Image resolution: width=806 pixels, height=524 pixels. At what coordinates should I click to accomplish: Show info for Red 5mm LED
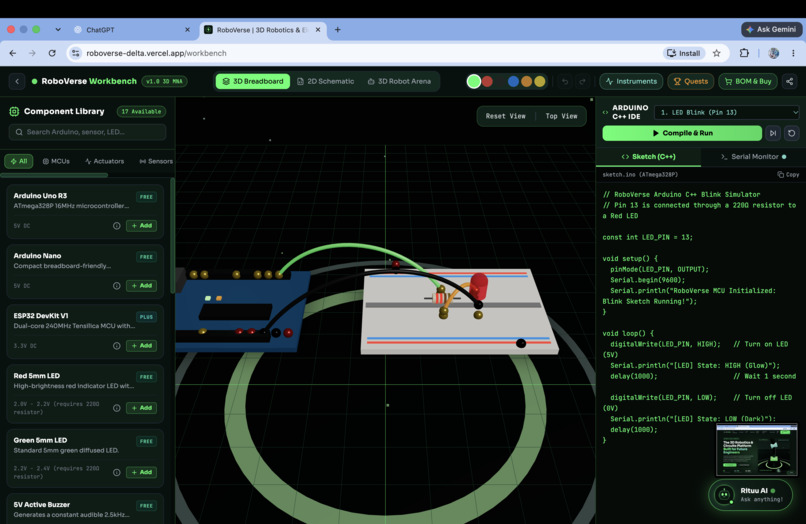pos(117,408)
